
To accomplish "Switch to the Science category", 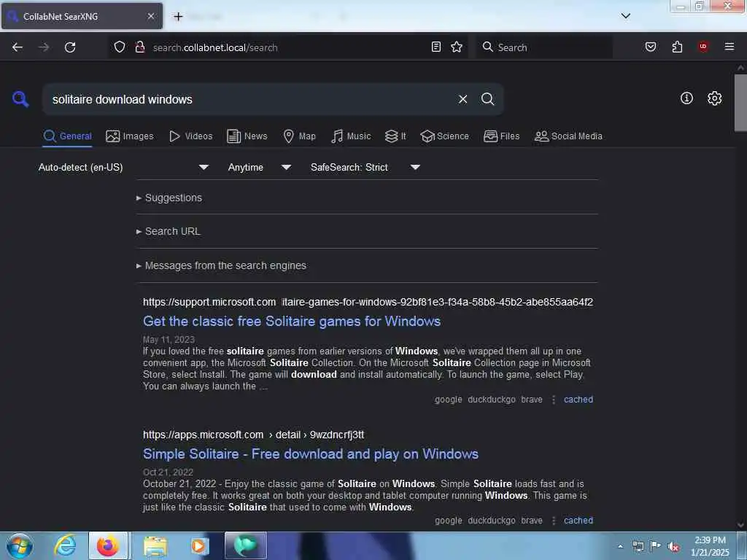I will click(x=444, y=136).
